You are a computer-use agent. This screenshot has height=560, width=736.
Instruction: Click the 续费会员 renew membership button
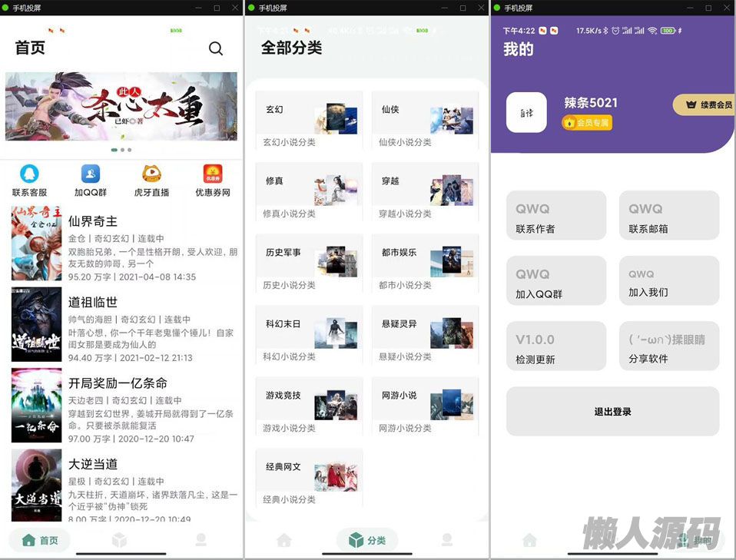pyautogui.click(x=707, y=104)
